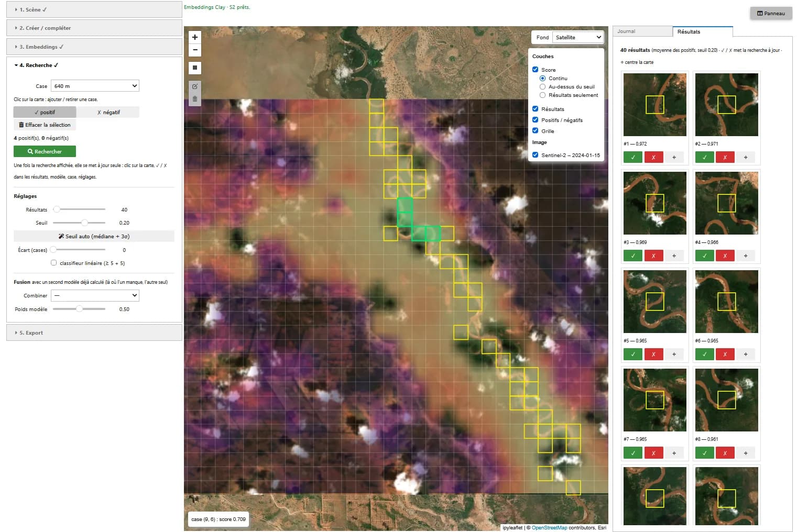The width and height of the screenshot is (797, 532).
Task: Open the Fond basemap dropdown showing Satellite
Action: point(578,37)
